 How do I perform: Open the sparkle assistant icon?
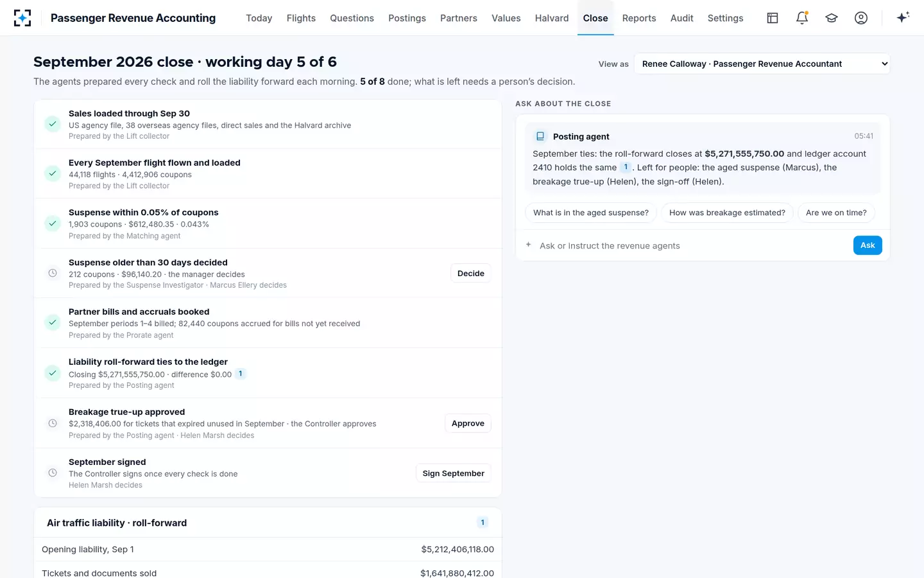click(x=903, y=17)
